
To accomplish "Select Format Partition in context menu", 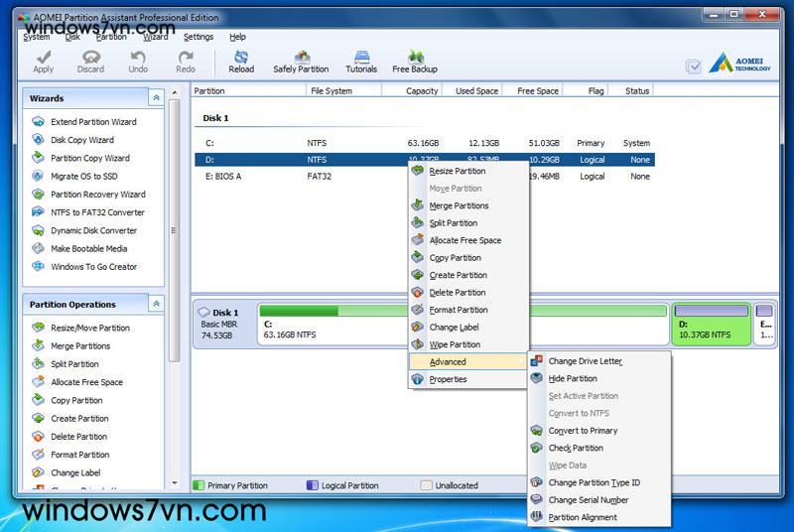I will pos(467,310).
